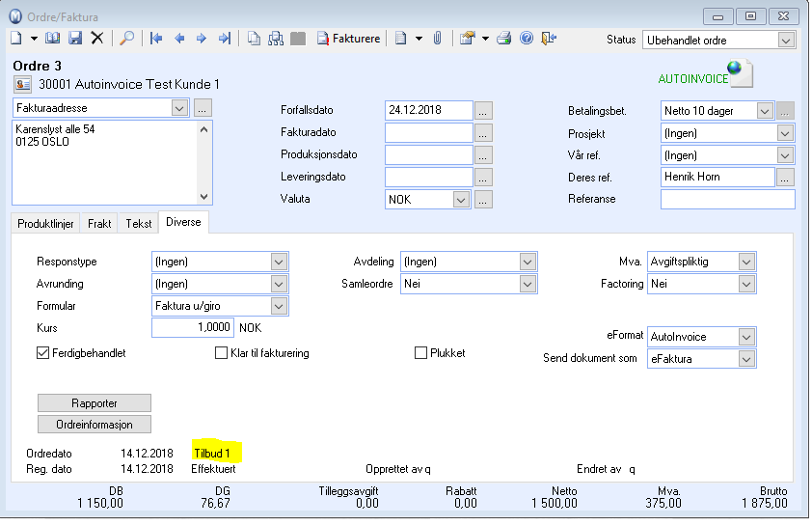This screenshot has height=525, width=812.
Task: Open the Valuta NOK dropdown
Action: click(461, 200)
